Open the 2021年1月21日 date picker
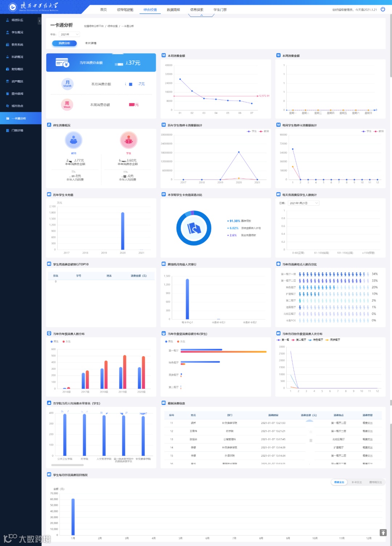Screen dimensions: 392x546 (x=303, y=203)
